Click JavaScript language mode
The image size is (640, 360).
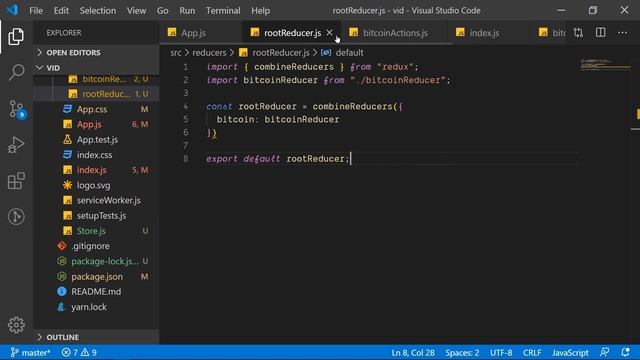point(570,352)
